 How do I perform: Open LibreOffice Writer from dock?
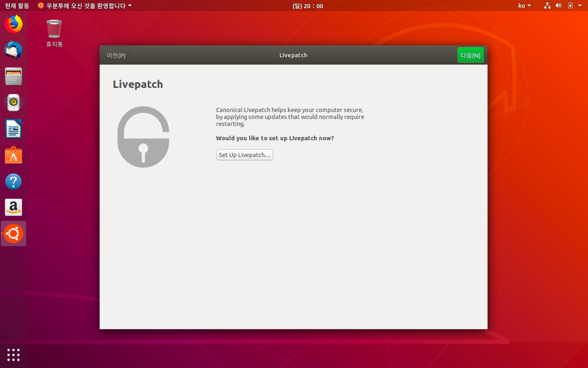point(14,129)
